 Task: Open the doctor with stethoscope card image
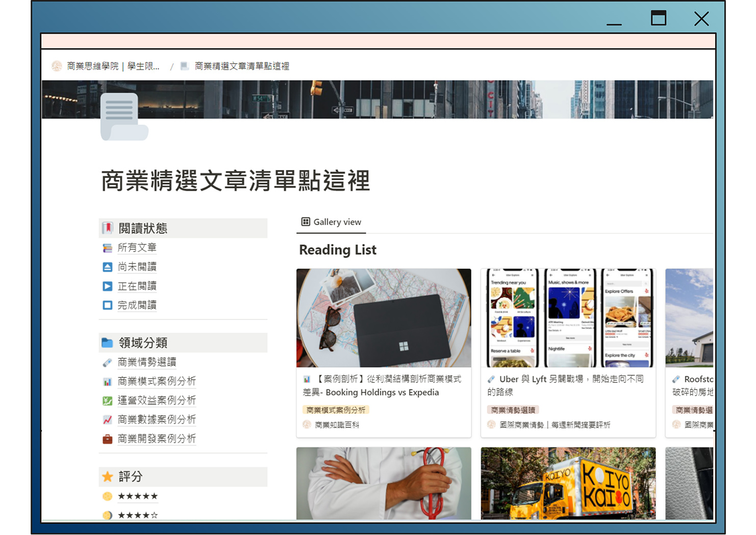[x=384, y=483]
